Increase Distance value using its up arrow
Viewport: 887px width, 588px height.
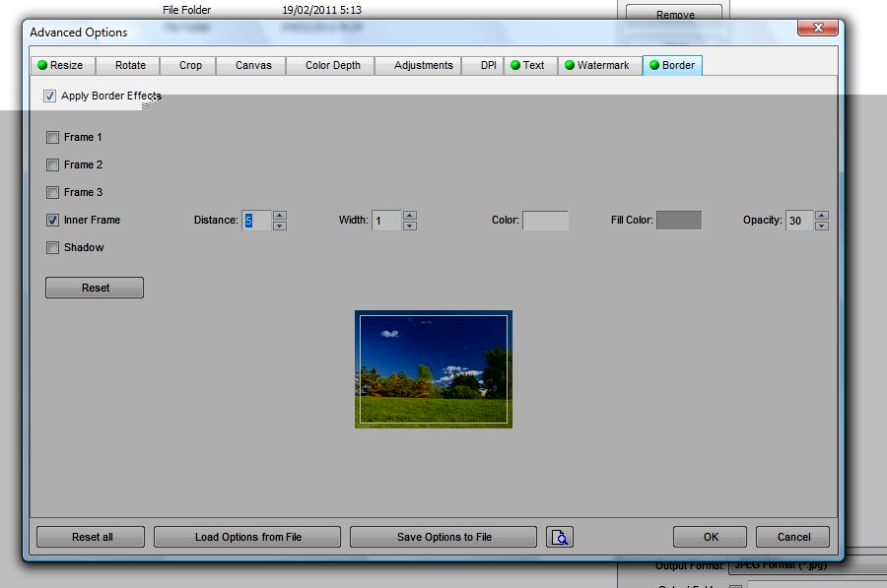tap(279, 216)
